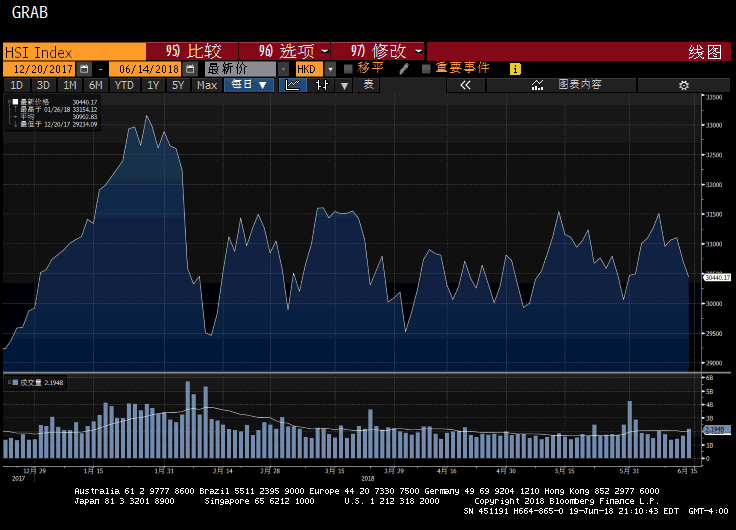Open the 每日 daily frequency dropdown
Screen dimensions: 736x530
pyautogui.click(x=249, y=85)
